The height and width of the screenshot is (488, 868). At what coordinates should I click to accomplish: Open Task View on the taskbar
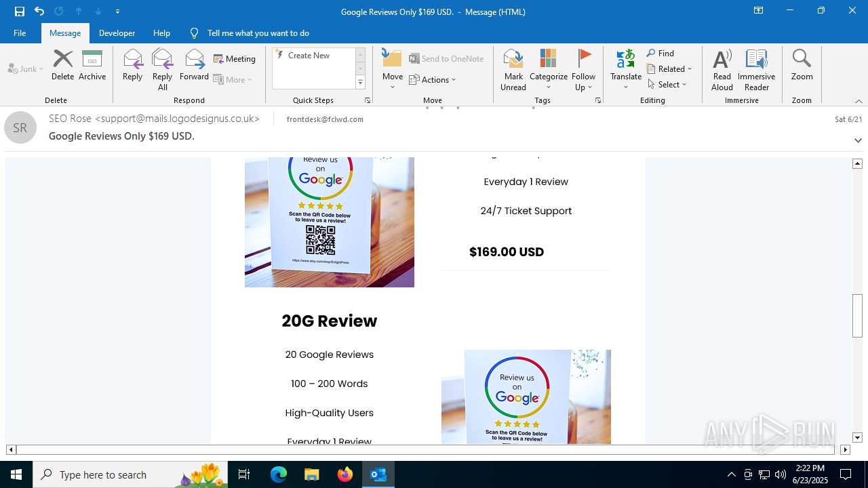pos(244,474)
